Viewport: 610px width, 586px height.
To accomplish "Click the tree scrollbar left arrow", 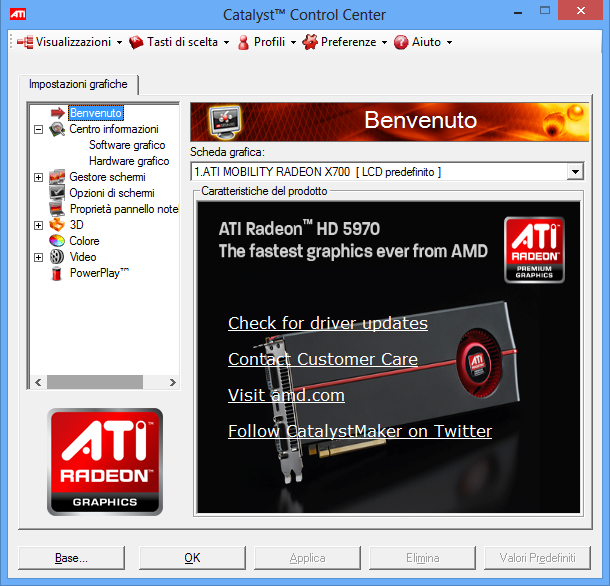I will coord(38,382).
